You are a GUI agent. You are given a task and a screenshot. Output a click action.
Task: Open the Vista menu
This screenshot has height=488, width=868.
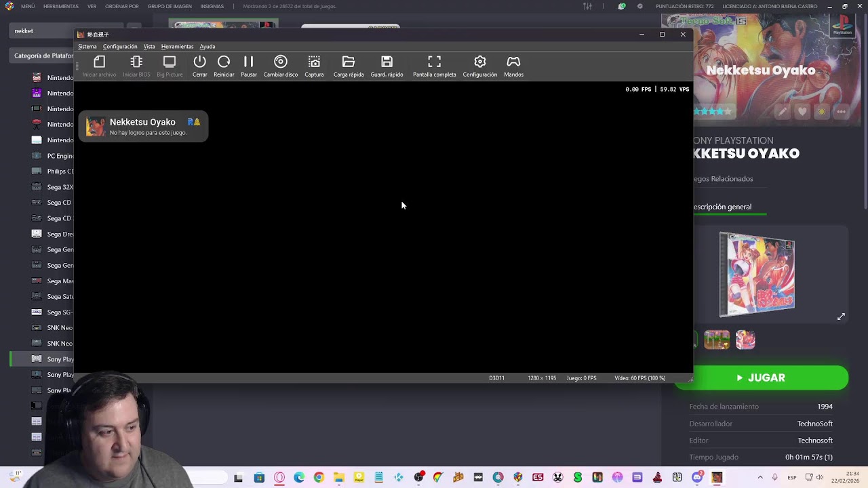pos(149,47)
